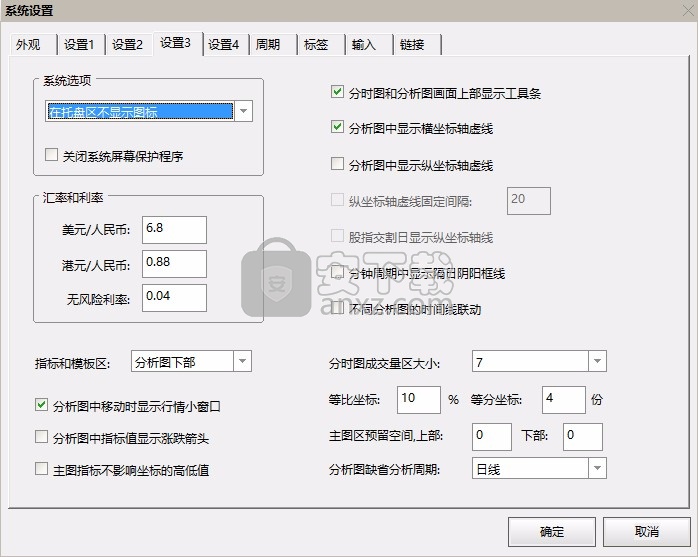Edit the 下部 reserved space field
This screenshot has width=698, height=557.
tap(583, 437)
